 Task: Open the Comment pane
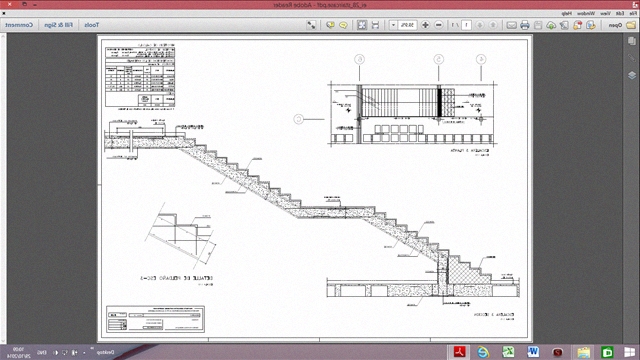(19, 25)
